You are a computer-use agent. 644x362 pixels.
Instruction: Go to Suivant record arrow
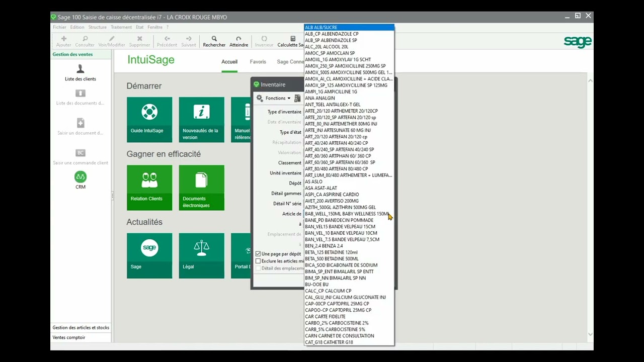(189, 39)
